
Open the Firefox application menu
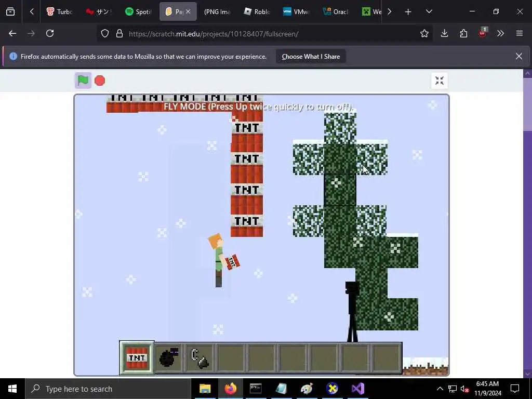coord(520,33)
